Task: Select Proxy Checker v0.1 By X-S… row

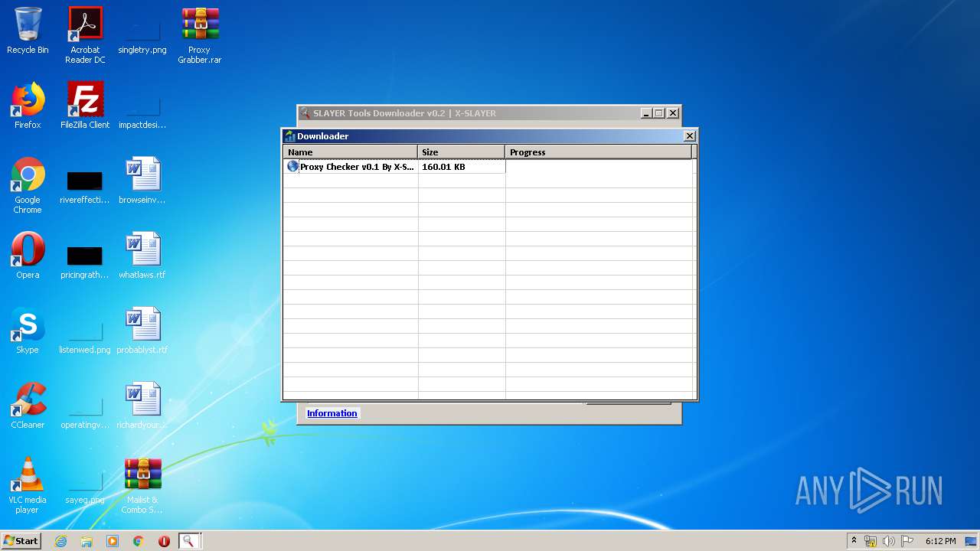Action: [x=488, y=166]
